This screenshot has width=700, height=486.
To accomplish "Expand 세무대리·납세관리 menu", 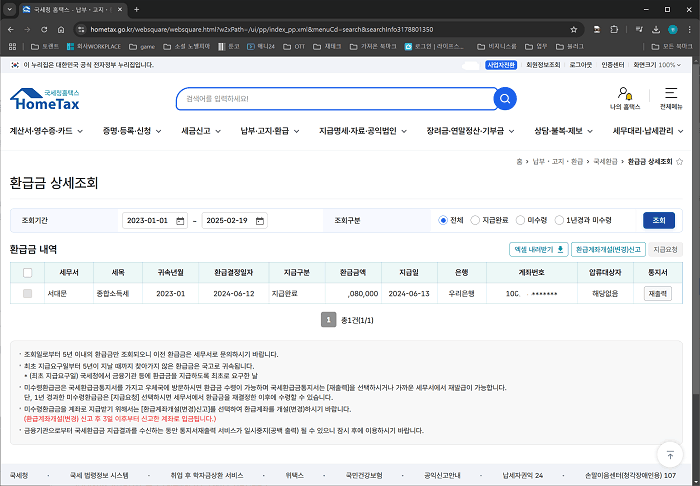I will [648, 131].
